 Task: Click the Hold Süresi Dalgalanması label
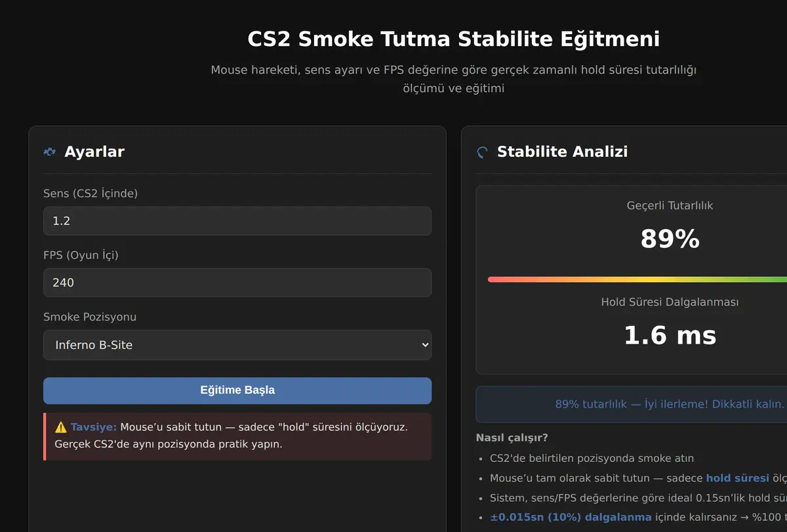click(670, 302)
